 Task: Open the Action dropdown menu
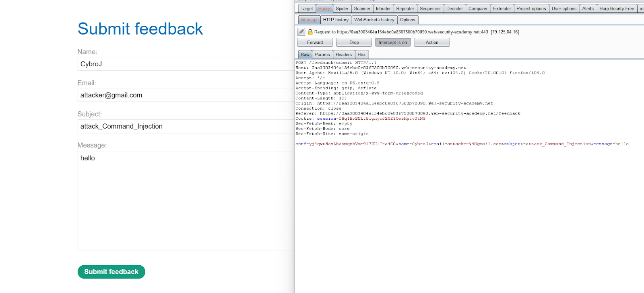pyautogui.click(x=431, y=43)
